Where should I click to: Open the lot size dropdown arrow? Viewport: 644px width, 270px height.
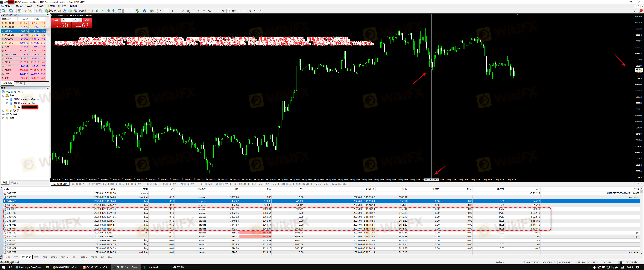tap(63, 19)
